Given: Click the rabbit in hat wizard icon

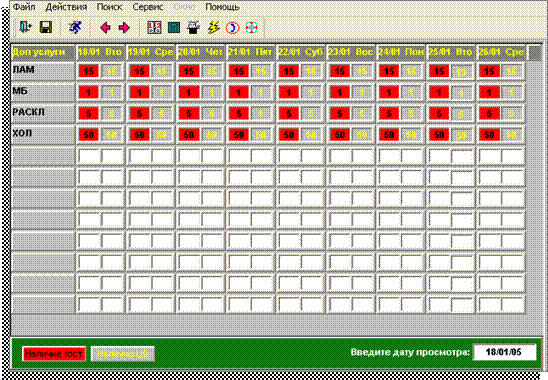Looking at the screenshot, I should [193, 28].
